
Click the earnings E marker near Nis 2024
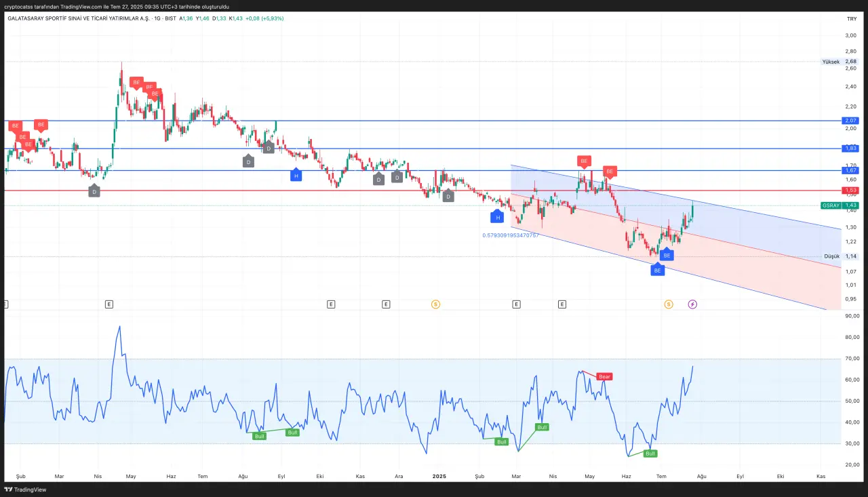click(109, 304)
